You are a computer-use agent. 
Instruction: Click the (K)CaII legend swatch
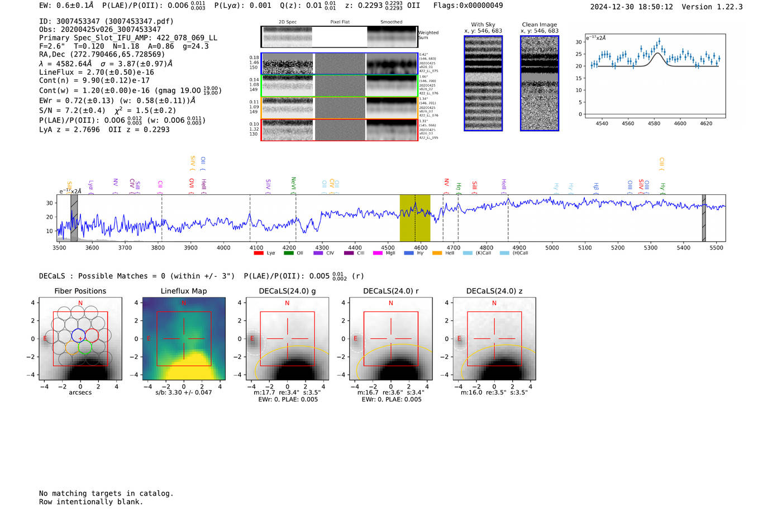pyautogui.click(x=468, y=253)
